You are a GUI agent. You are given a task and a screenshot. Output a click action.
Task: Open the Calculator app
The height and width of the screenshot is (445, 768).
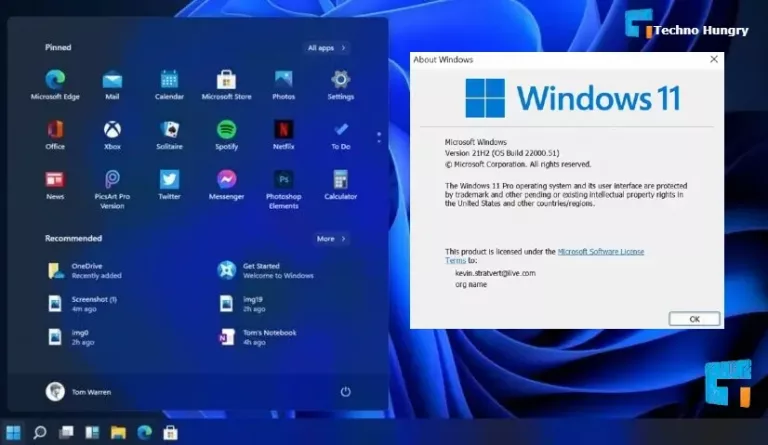[340, 185]
